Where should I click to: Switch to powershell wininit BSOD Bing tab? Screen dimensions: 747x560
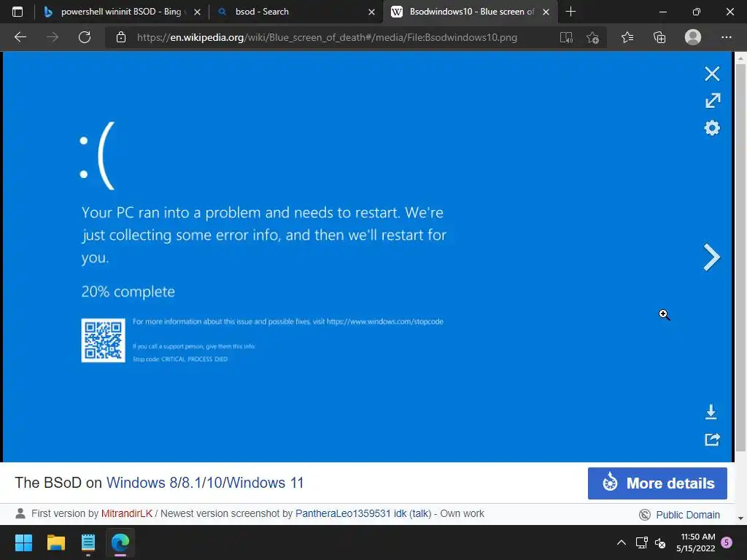(x=122, y=12)
